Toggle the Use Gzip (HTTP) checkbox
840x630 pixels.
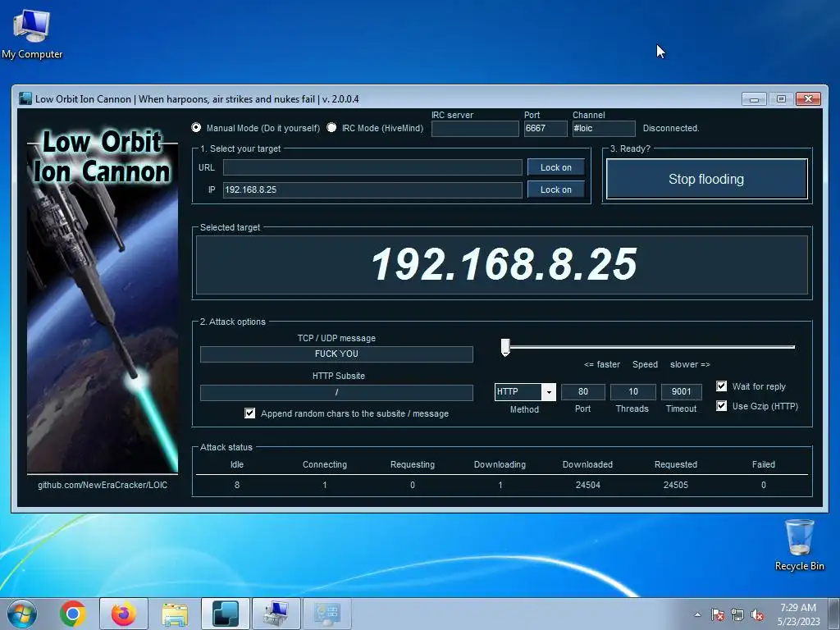(x=722, y=405)
